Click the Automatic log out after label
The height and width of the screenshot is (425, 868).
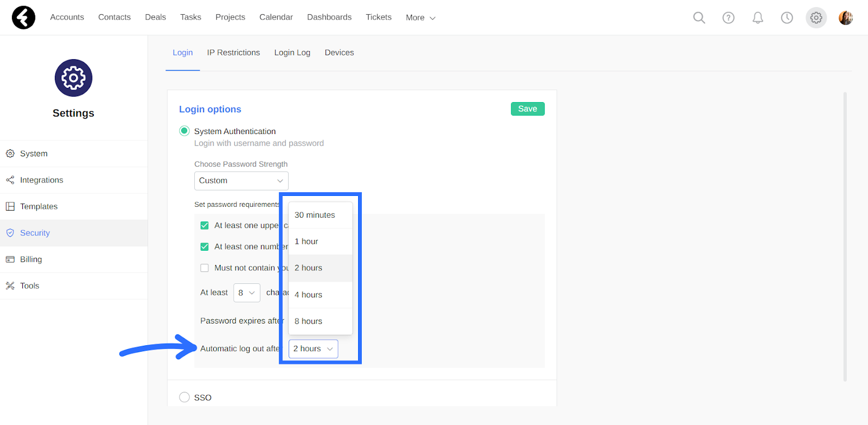(240, 348)
